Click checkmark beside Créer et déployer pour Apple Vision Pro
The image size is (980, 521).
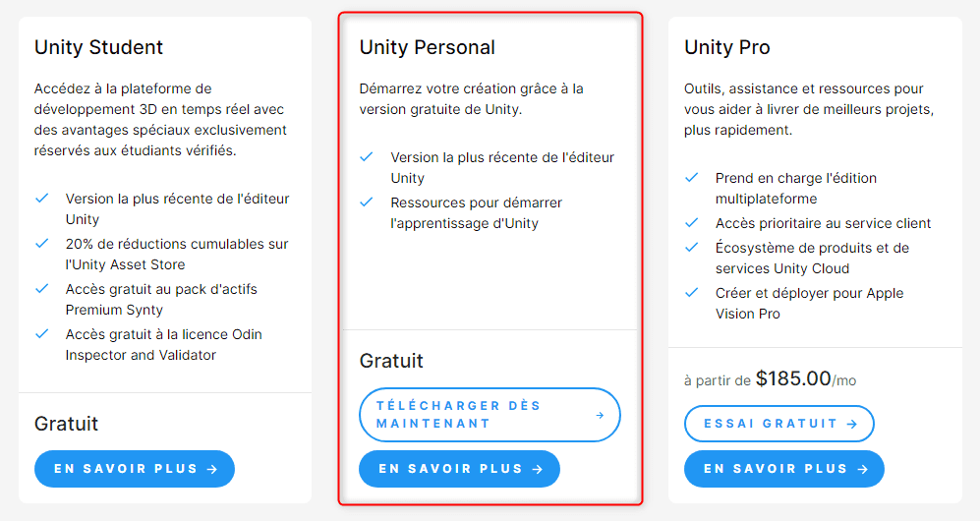(691, 292)
